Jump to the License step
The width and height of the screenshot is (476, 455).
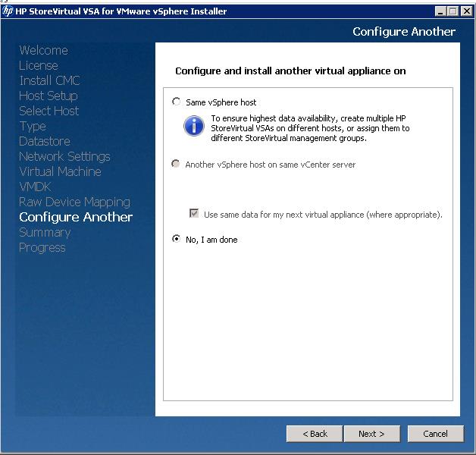pyautogui.click(x=39, y=65)
